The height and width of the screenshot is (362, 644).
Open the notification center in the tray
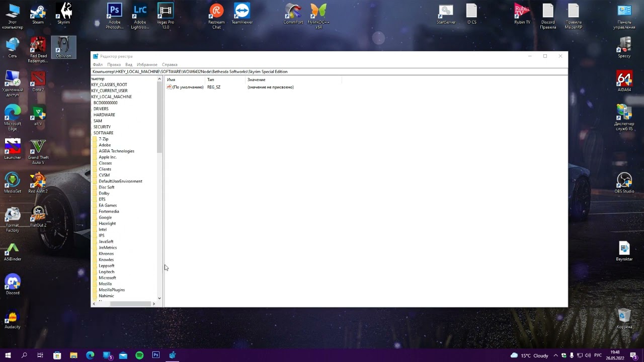click(633, 355)
